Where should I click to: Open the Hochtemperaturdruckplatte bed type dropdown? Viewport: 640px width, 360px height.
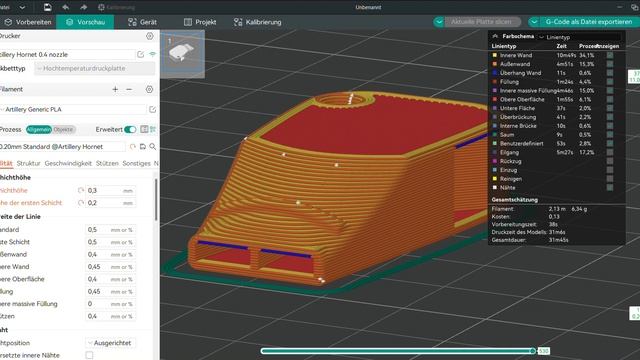click(95, 69)
